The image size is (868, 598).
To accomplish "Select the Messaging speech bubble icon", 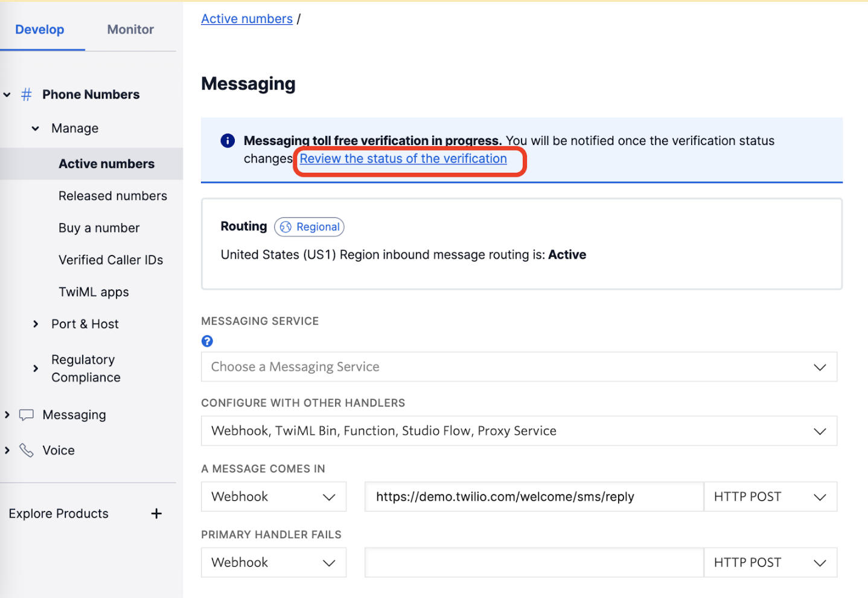I will (26, 415).
